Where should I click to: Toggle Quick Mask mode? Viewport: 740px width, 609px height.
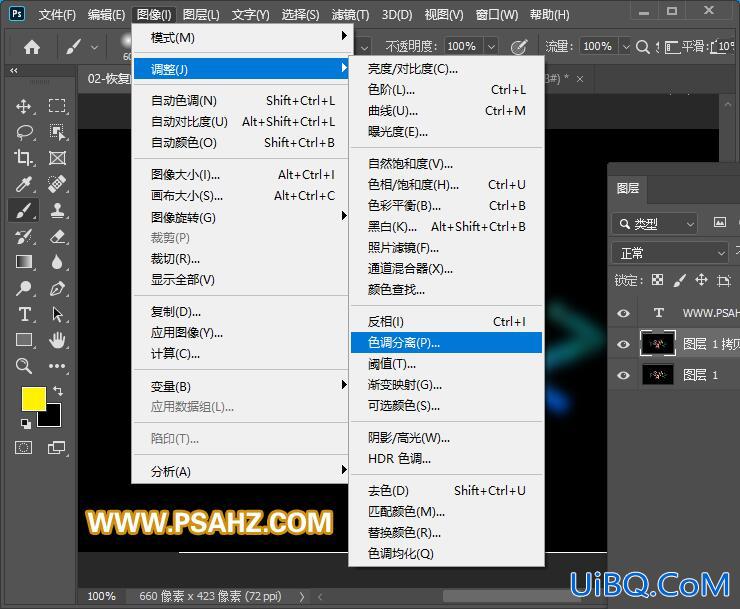tap(24, 448)
